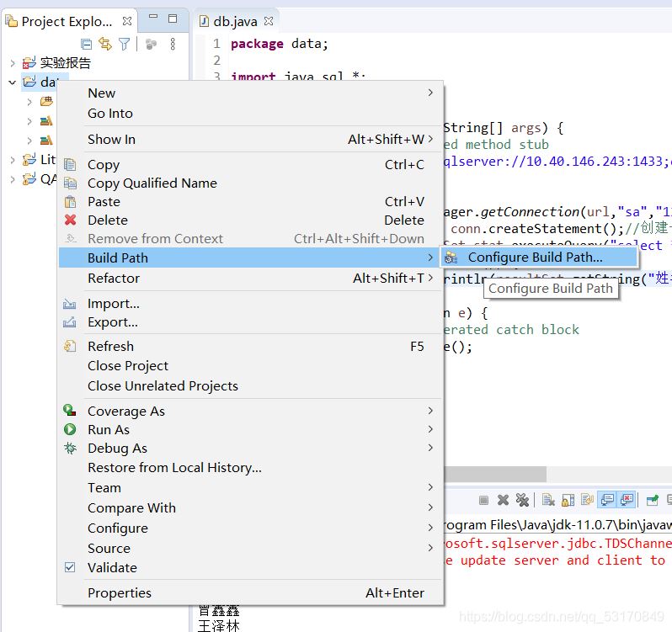The height and width of the screenshot is (632, 672).
Task: Click Refresh in the context menu
Action: [x=250, y=346]
